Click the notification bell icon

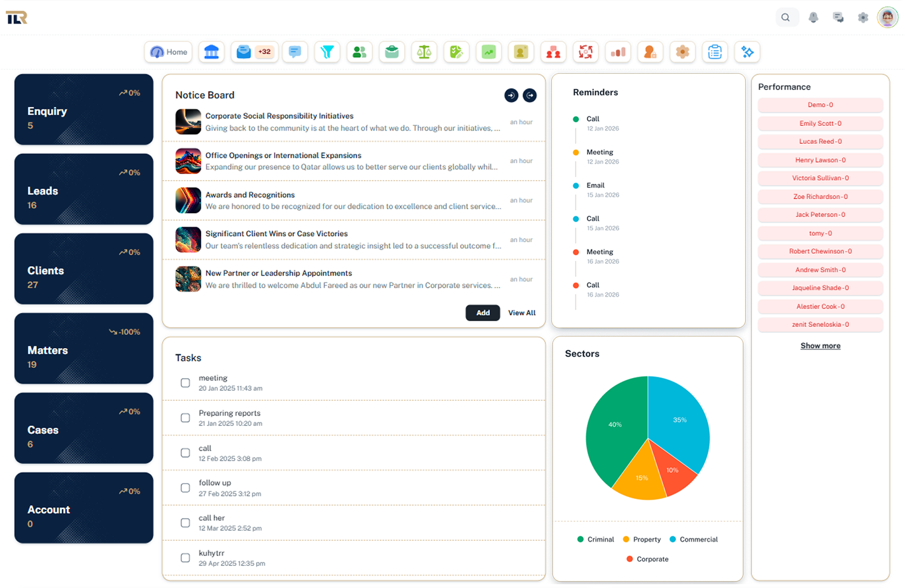point(813,18)
